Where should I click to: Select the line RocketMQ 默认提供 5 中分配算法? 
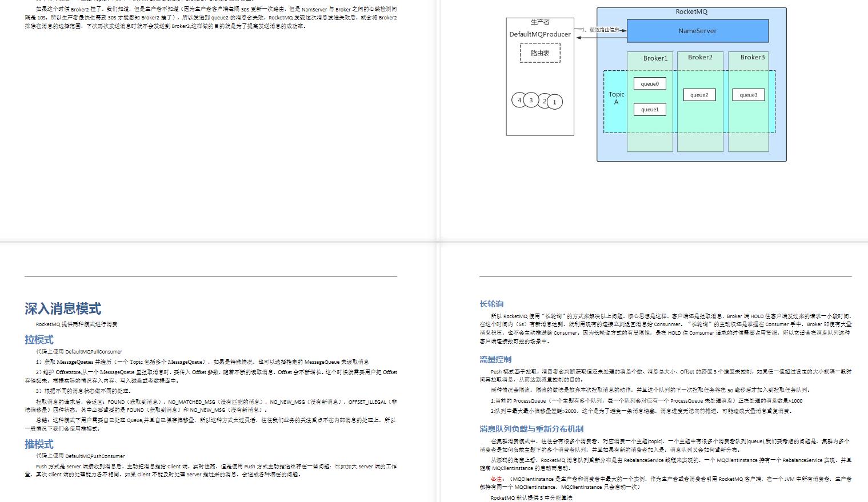point(531,498)
